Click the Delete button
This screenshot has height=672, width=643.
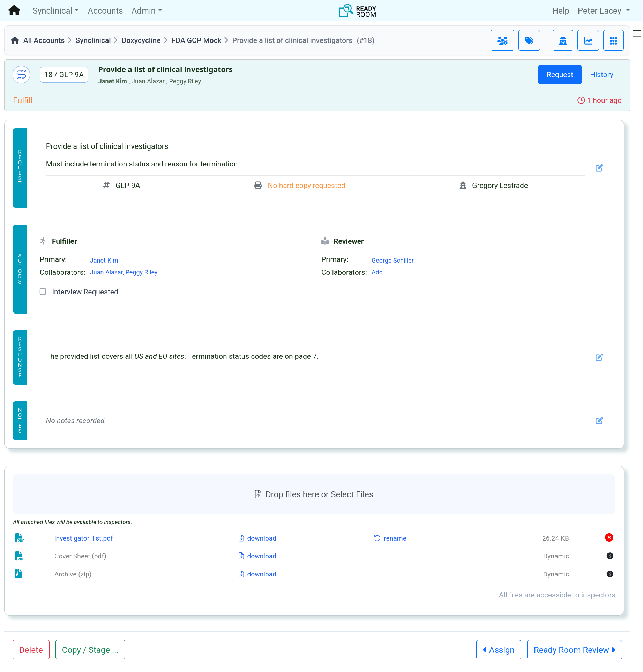pyautogui.click(x=31, y=650)
